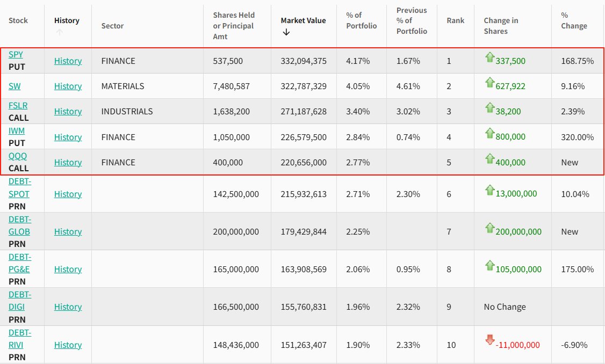Sort table by Stock column header
Viewport: 605px width, 364px height.
(18, 20)
